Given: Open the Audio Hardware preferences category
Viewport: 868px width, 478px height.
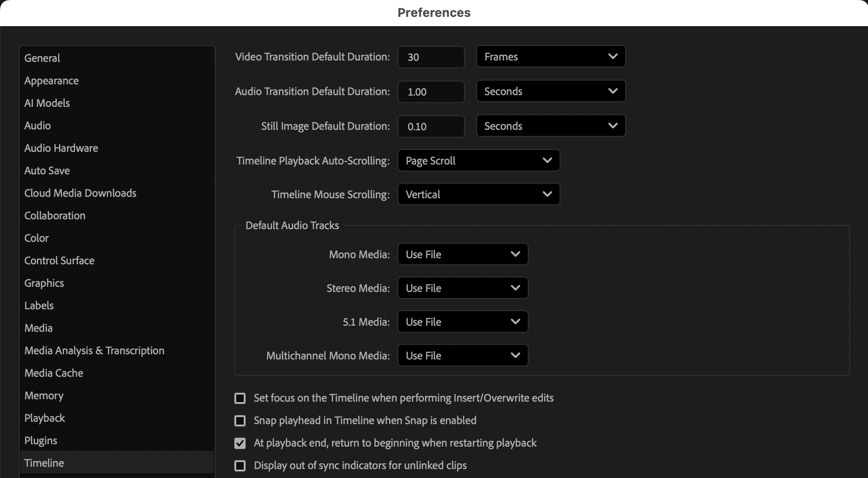Looking at the screenshot, I should click(x=61, y=148).
